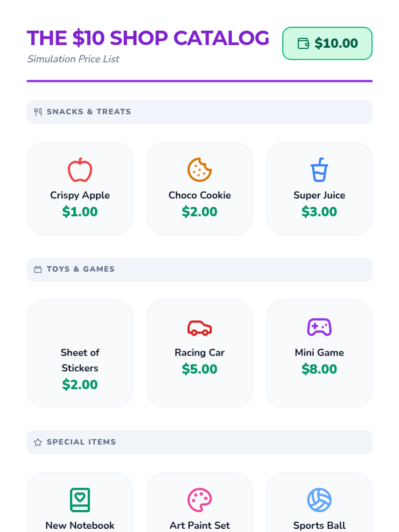Open the Sheet of Stickers item card
Screen dimensions: 399x532
coord(80,353)
